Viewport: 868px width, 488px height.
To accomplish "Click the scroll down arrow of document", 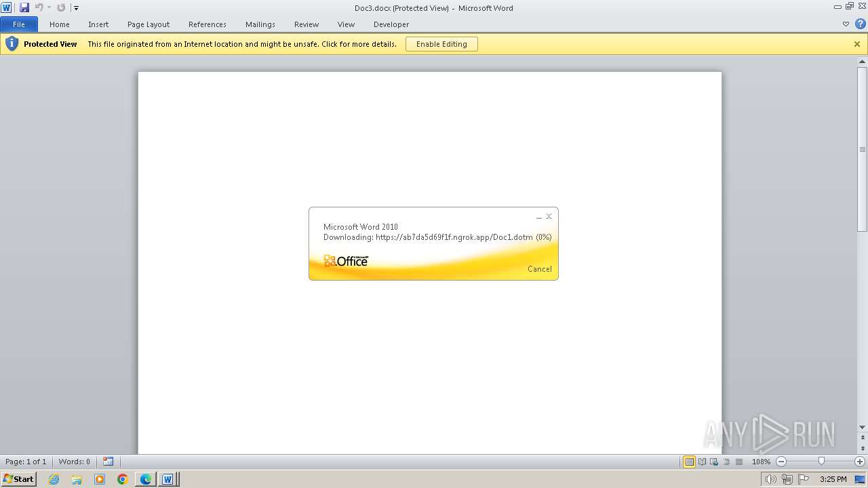I will 863,427.
